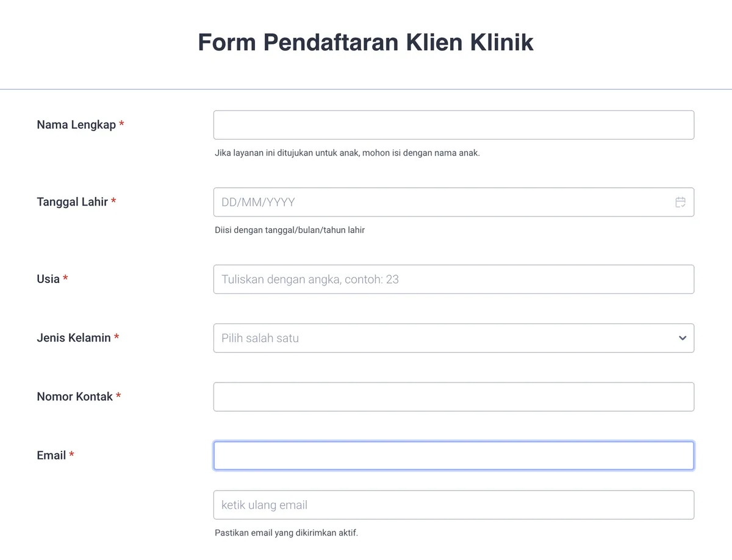Click the red asterisk beside Nama Lengkap
732x560 pixels.
121,124
